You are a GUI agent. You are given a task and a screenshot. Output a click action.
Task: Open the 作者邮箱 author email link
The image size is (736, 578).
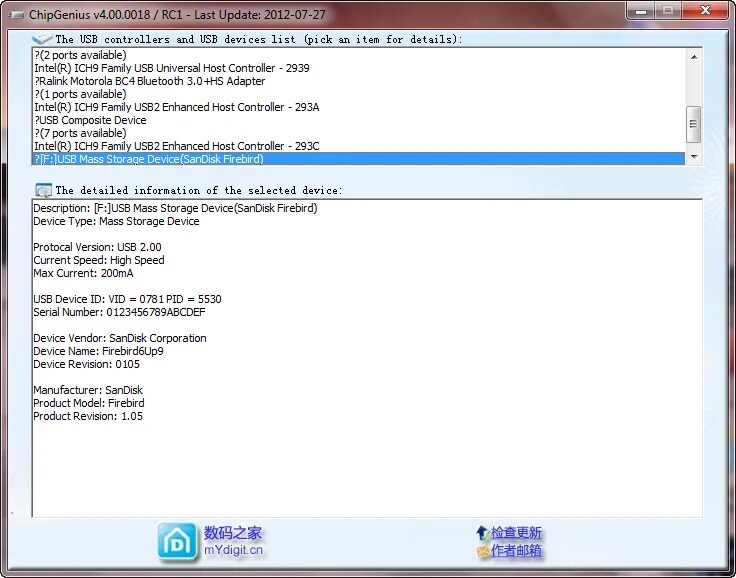click(x=516, y=550)
